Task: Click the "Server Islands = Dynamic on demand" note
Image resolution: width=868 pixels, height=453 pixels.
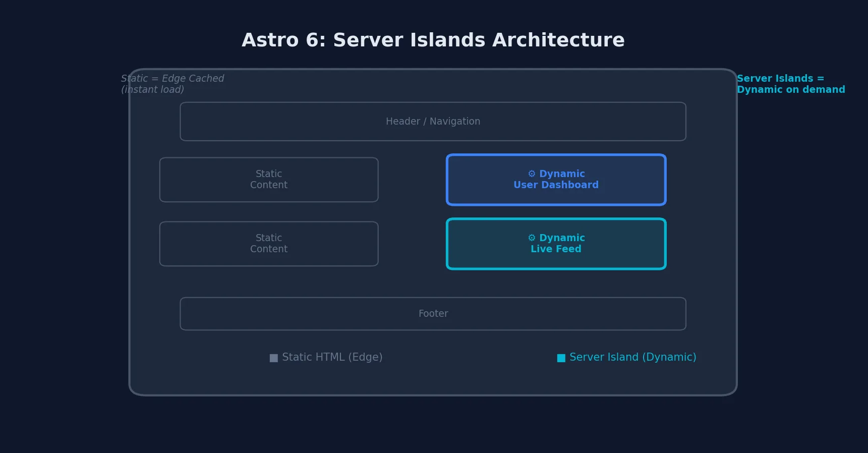Action: point(791,84)
